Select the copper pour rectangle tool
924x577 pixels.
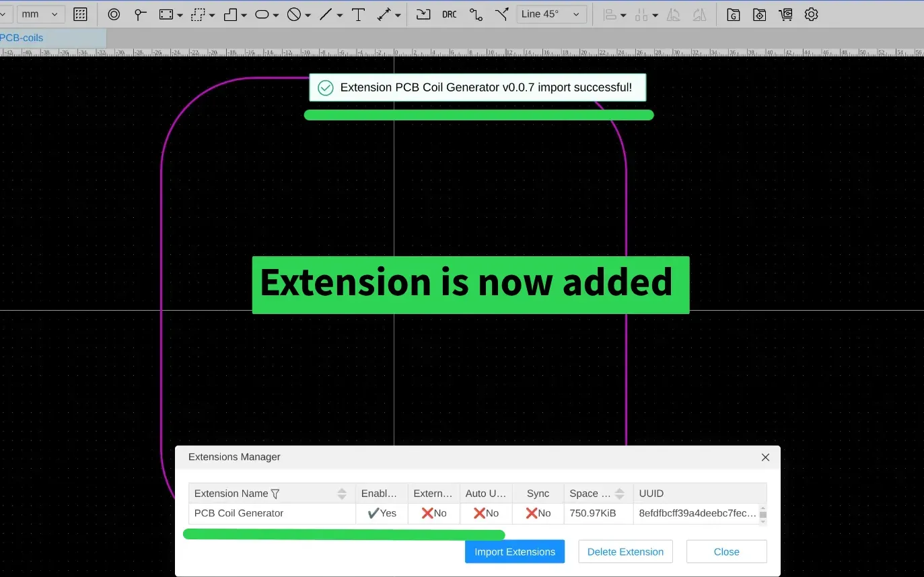click(x=166, y=14)
